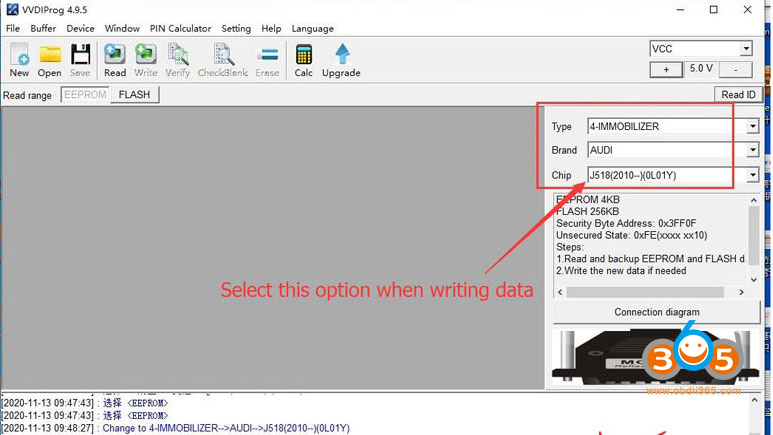This screenshot has width=773, height=435.
Task: Open the Help menu
Action: (271, 29)
